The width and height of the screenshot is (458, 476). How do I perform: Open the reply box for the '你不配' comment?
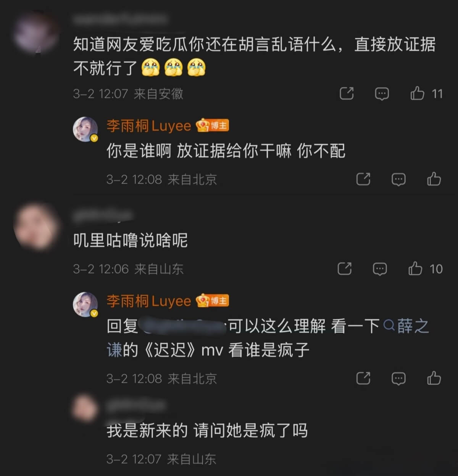398,179
